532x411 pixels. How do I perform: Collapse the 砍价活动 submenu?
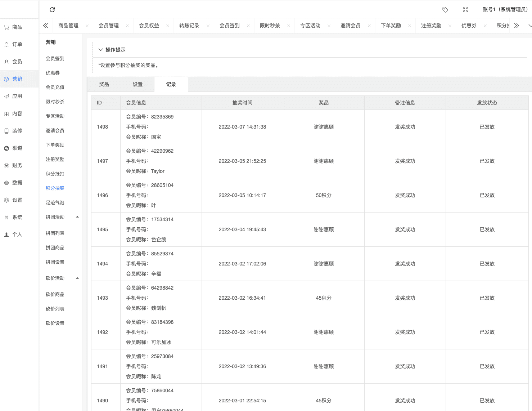77,278
